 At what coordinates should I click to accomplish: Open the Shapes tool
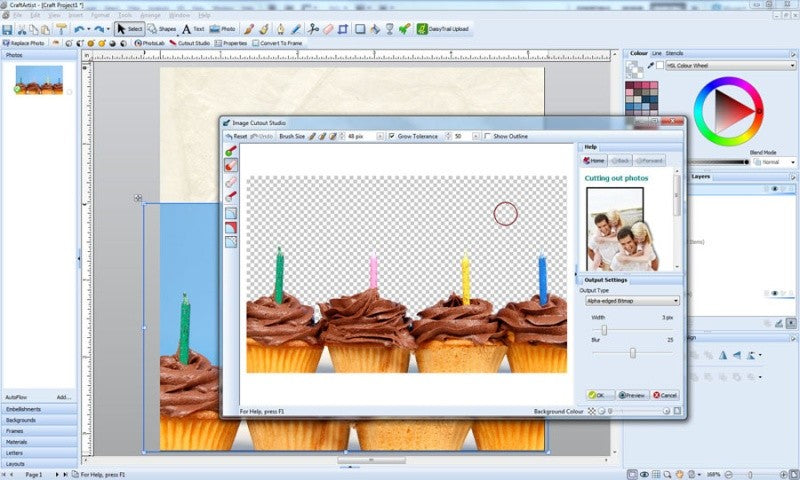[162, 29]
